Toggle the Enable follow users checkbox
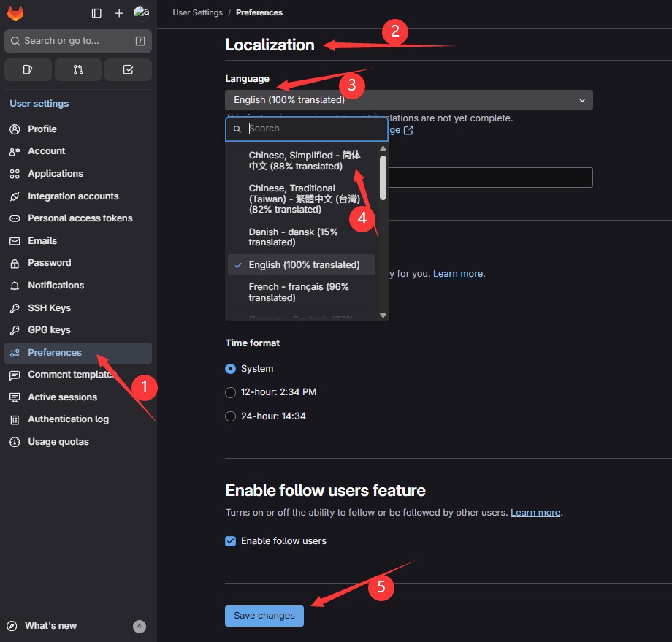This screenshot has width=672, height=642. (x=231, y=541)
